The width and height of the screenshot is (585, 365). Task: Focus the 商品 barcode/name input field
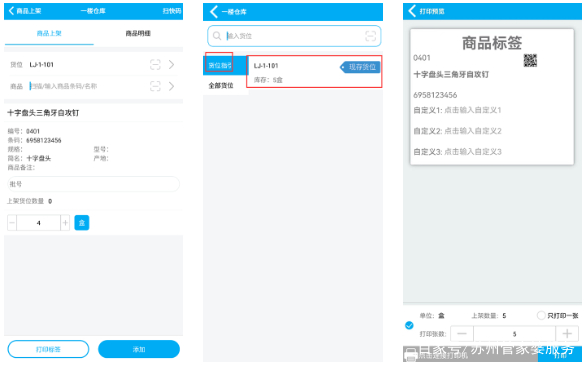tap(88, 86)
